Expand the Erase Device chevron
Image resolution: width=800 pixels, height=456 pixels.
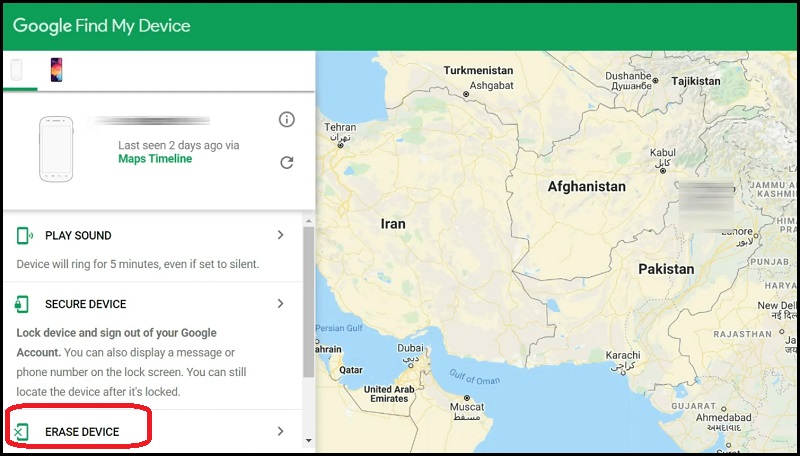(281, 431)
